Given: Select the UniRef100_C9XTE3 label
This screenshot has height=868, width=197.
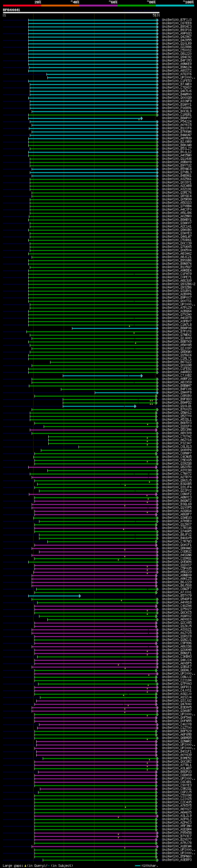Looking at the screenshot, I should 177,785.
